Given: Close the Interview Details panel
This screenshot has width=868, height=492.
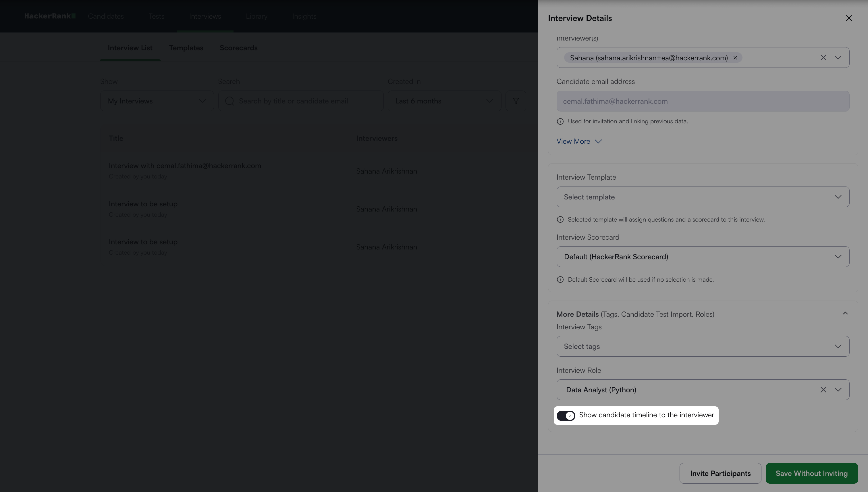Looking at the screenshot, I should (x=849, y=18).
